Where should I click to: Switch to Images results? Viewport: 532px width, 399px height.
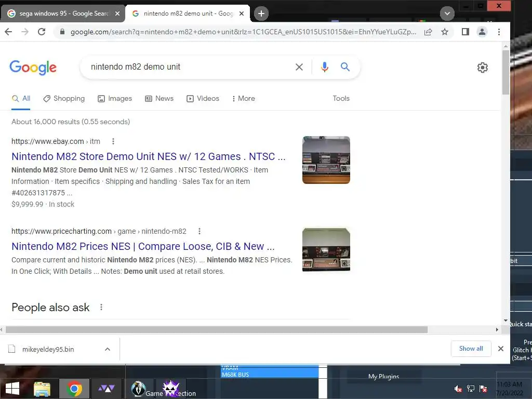[115, 98]
